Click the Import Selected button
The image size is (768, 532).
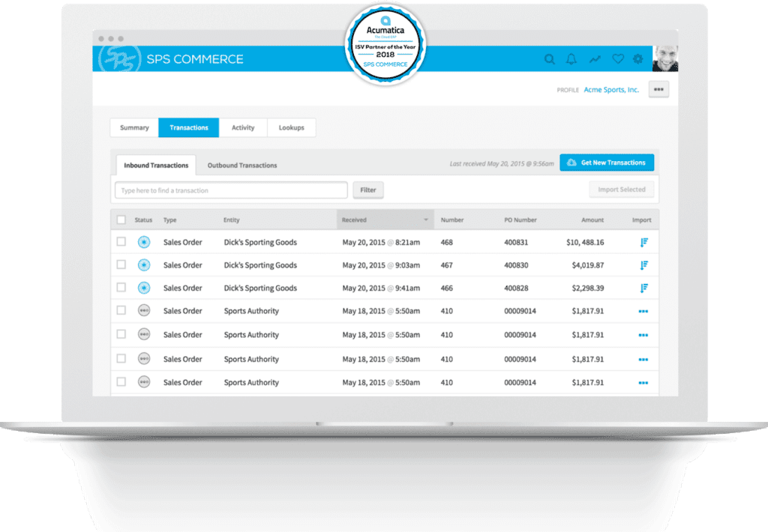coord(622,190)
